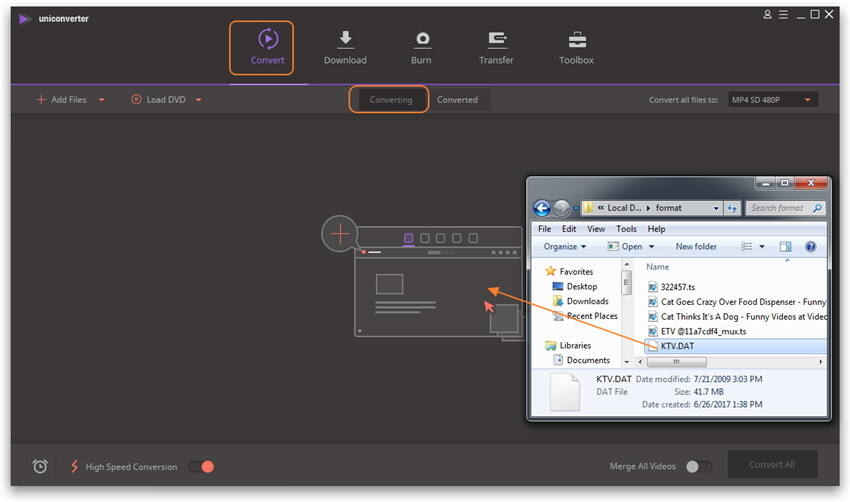Select Cat Goes Crazy Over Food Dispenser file
This screenshot has height=502, width=850.
737,302
